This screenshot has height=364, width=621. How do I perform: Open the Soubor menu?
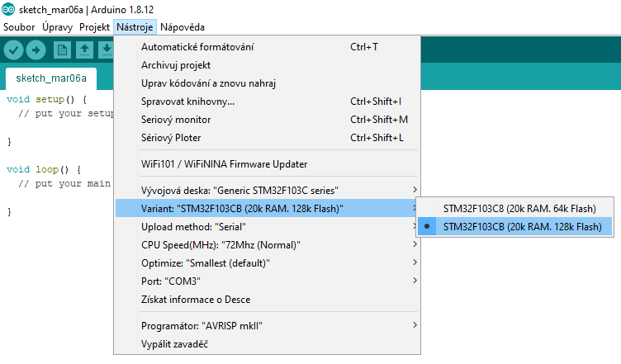coord(19,27)
